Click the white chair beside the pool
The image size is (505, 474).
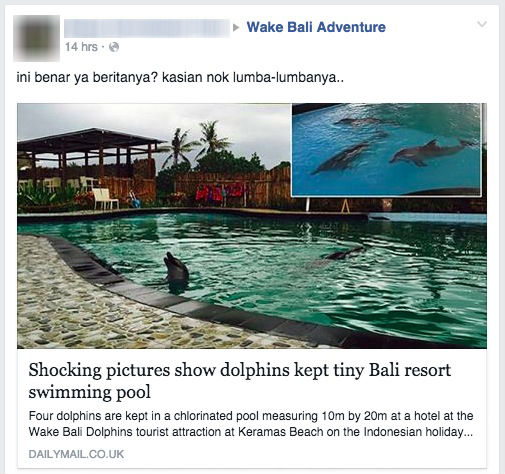pos(105,199)
